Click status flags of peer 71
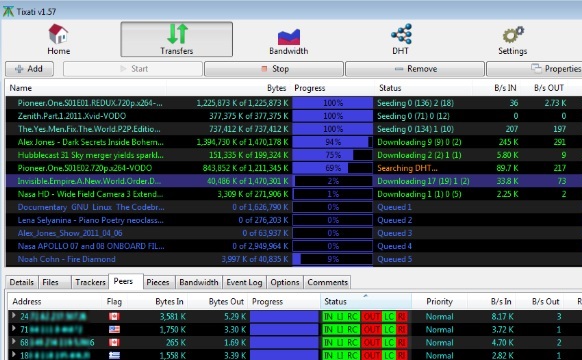This screenshot has height=360, width=582. (365, 330)
